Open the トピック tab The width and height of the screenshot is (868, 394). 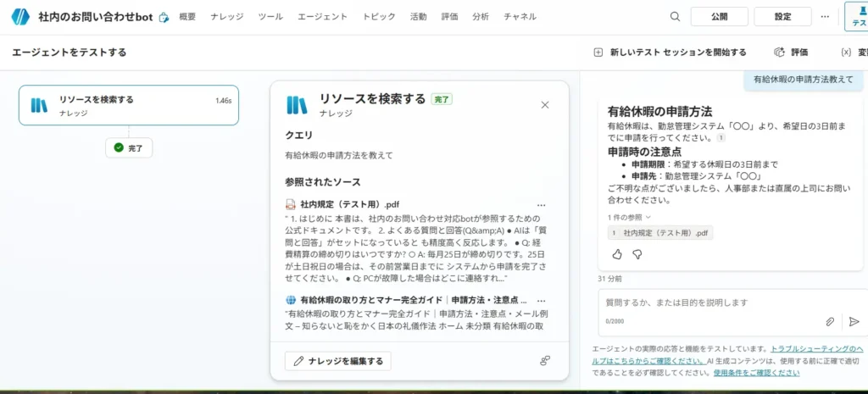click(x=379, y=16)
